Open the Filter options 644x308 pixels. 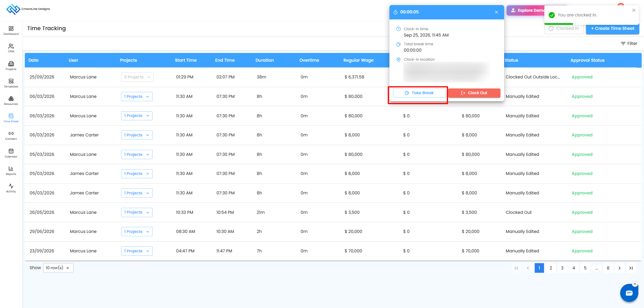(629, 44)
